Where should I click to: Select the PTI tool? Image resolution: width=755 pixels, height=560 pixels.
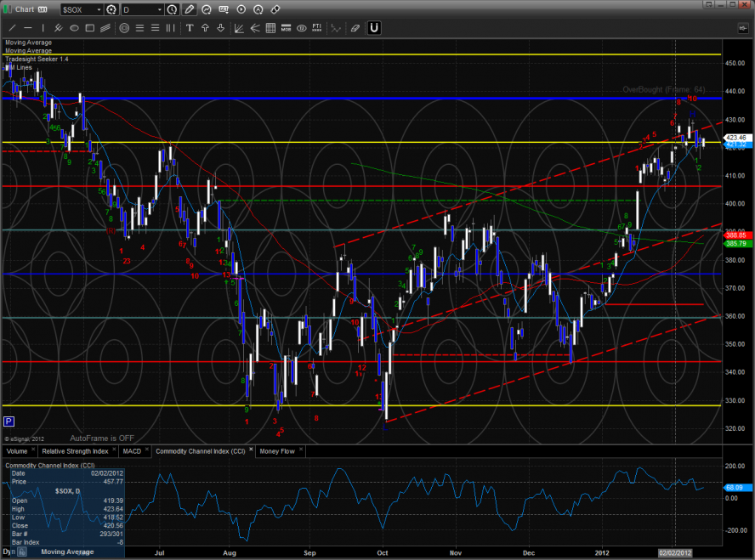click(x=317, y=28)
